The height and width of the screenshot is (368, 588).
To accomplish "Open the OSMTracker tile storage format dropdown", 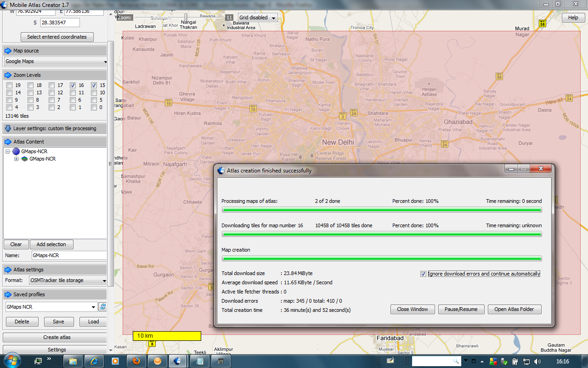I will (68, 280).
